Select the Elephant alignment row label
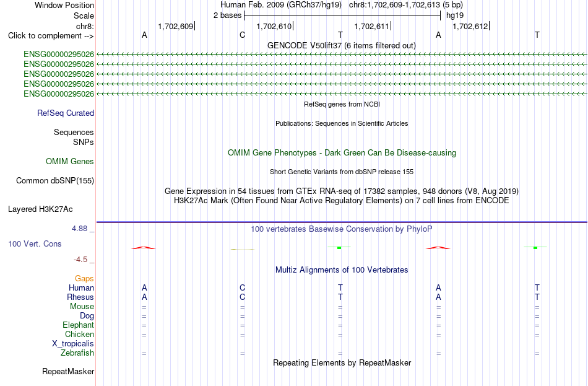This screenshot has height=386, width=588. click(78, 325)
